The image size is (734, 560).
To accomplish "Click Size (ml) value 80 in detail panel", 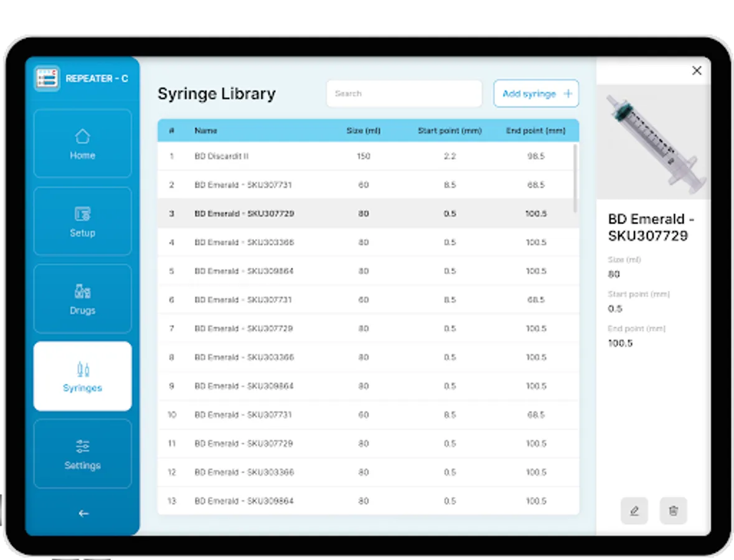I will (614, 274).
